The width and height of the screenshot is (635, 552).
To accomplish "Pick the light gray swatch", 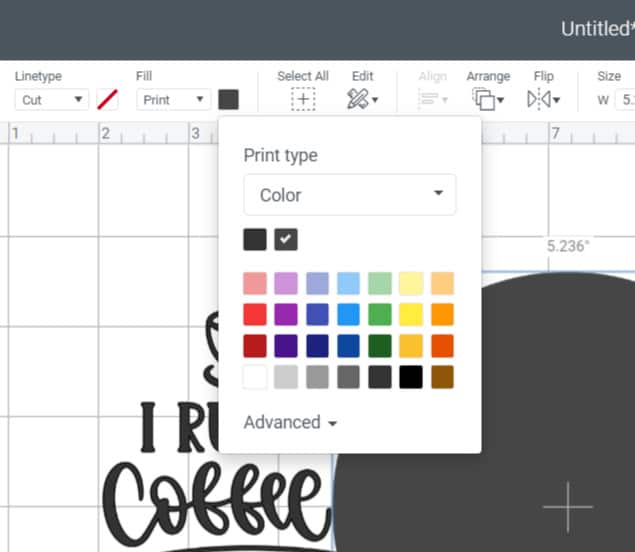I will tap(286, 377).
